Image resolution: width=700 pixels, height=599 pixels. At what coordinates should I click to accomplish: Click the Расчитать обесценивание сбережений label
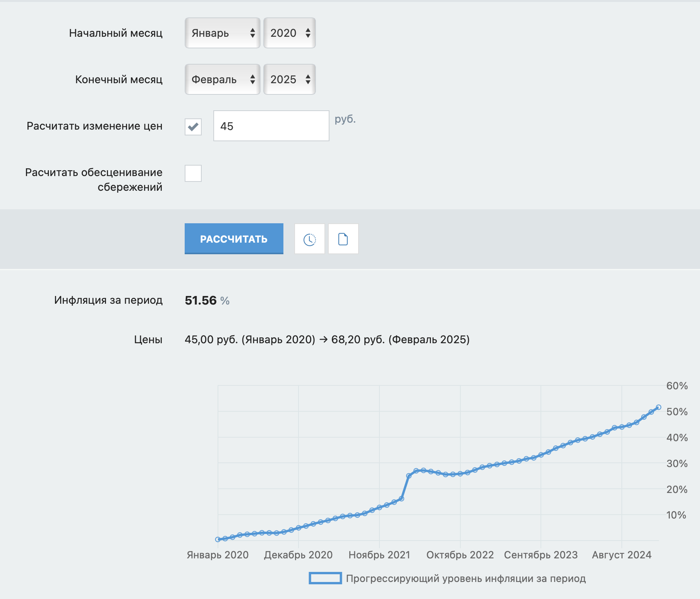(94, 180)
